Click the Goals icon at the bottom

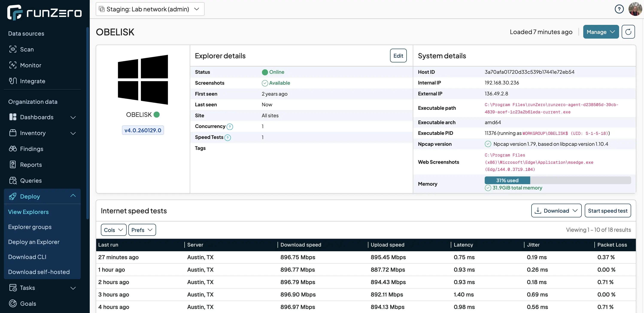coord(13,303)
